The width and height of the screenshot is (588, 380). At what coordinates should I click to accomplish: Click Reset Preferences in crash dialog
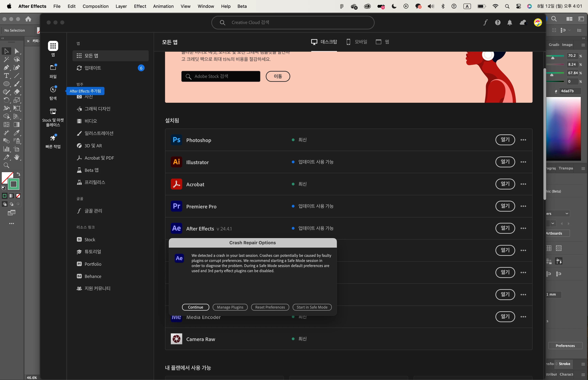coord(270,307)
